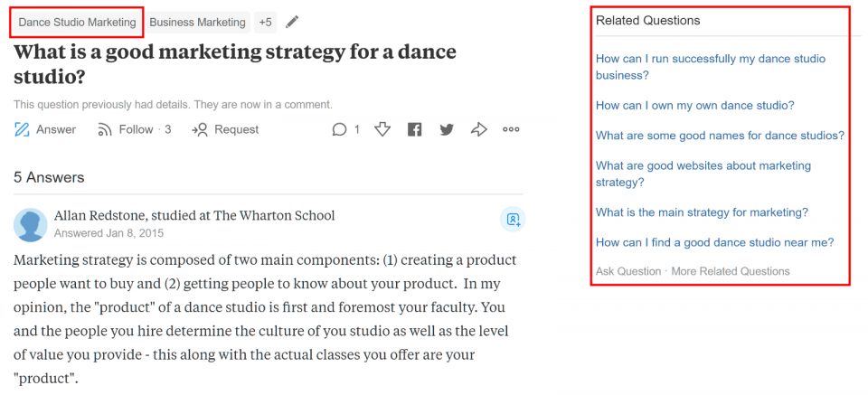Expand the +5 additional topics
Viewport: 868px width, 395px height.
265,22
